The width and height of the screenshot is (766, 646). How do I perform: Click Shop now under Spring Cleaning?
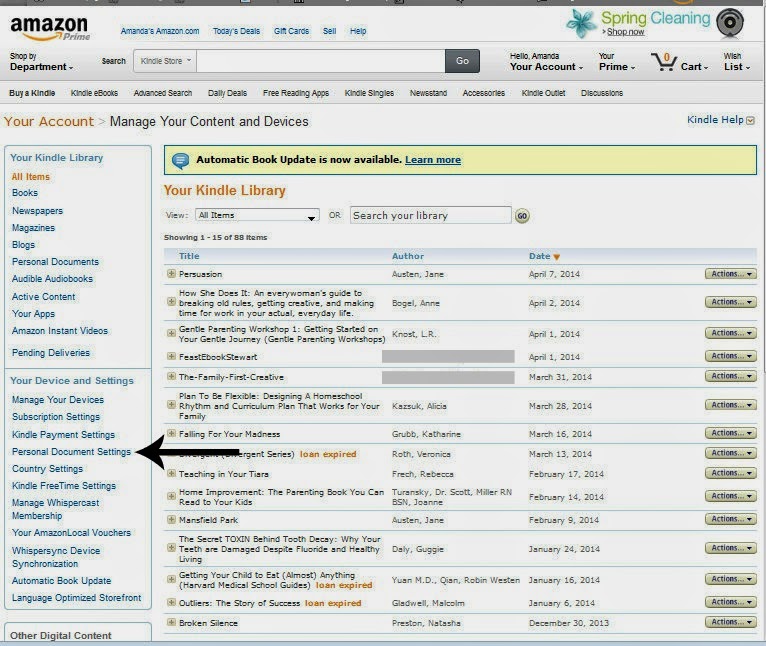point(625,32)
